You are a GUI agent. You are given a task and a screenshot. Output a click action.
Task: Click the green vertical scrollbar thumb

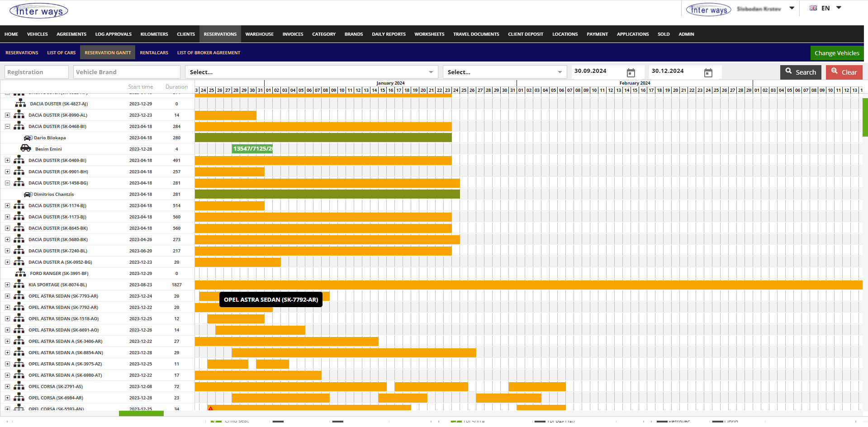click(x=865, y=117)
